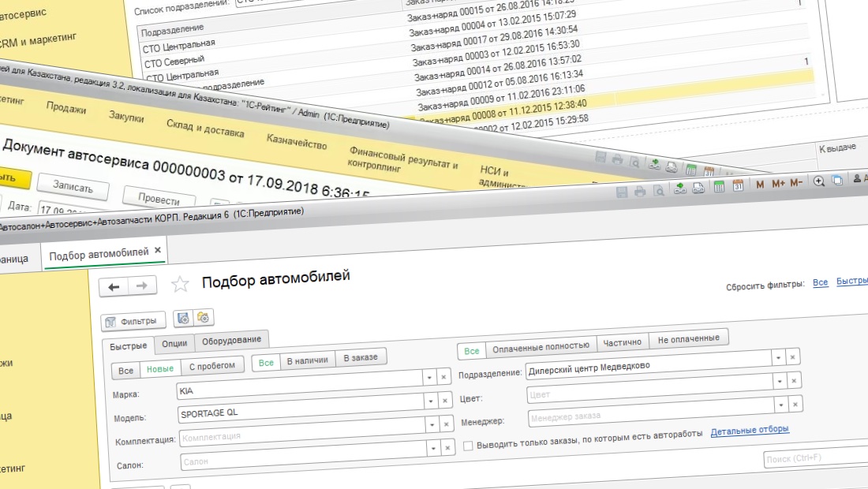Toggle the 'В наличии' availability filter
868x489 pixels.
(307, 360)
